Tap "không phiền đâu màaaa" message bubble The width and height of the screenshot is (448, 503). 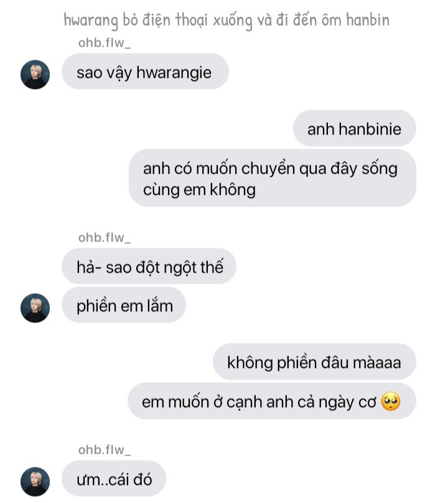click(314, 362)
